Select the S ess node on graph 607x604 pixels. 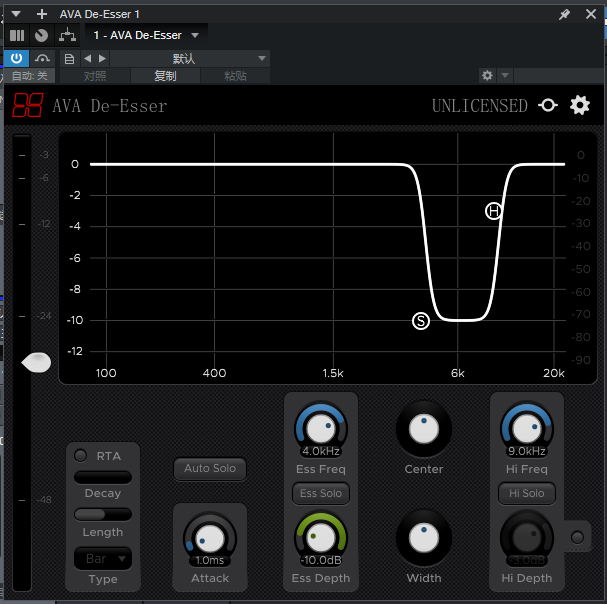tap(421, 321)
